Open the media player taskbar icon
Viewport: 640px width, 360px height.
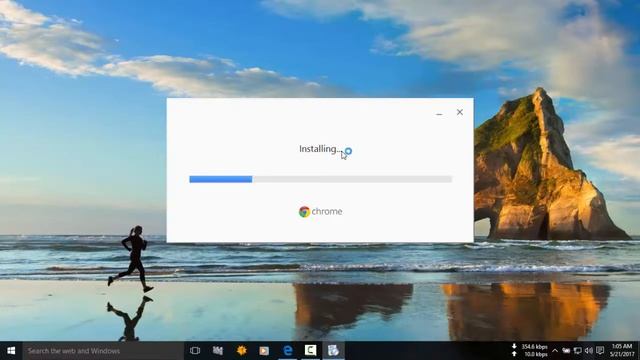pos(264,351)
